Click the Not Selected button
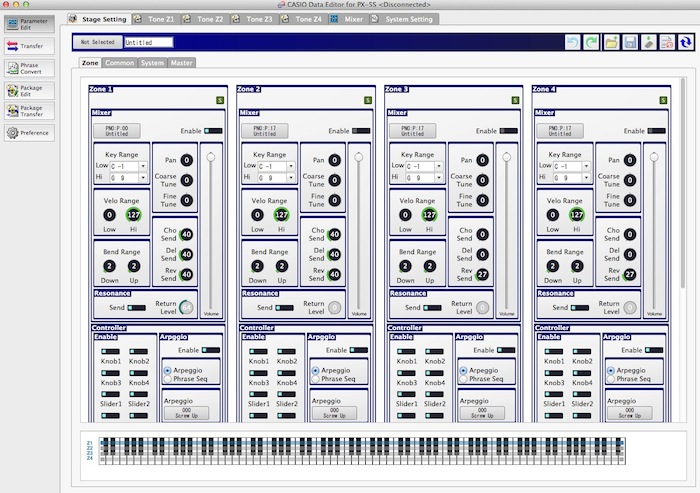 click(x=97, y=42)
